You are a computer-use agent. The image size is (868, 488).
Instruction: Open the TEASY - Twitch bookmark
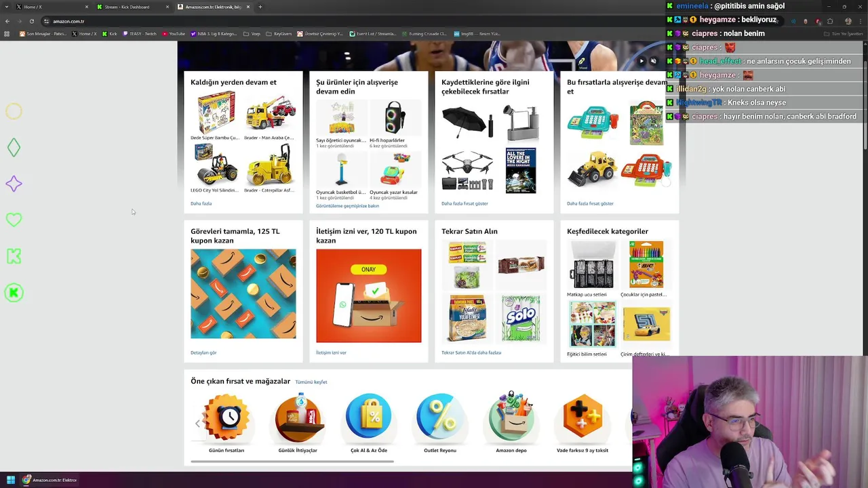point(140,34)
